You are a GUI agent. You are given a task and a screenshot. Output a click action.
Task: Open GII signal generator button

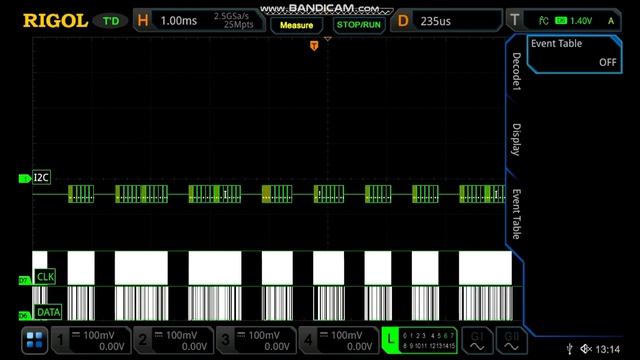tap(511, 341)
